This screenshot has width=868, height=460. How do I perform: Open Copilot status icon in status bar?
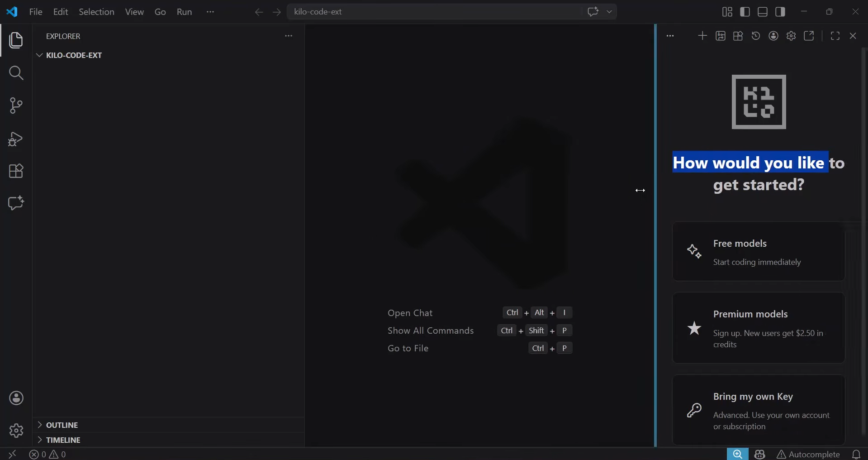[760, 454]
